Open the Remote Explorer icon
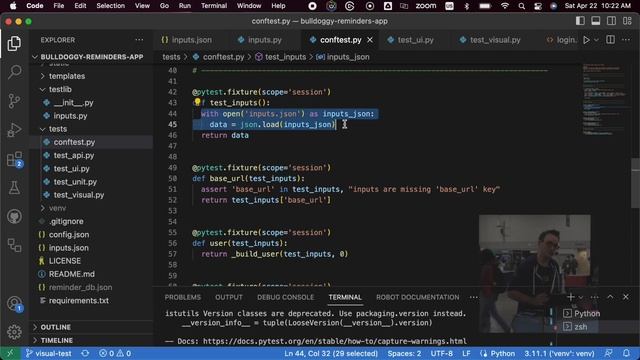 tap(14, 245)
